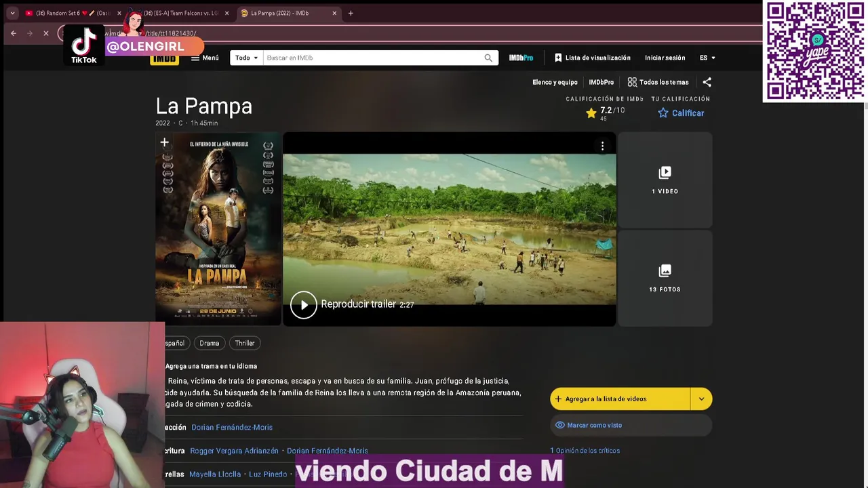Open the IMDbPro link beside Elenco y equipo
This screenshot has width=868, height=488.
coord(601,82)
